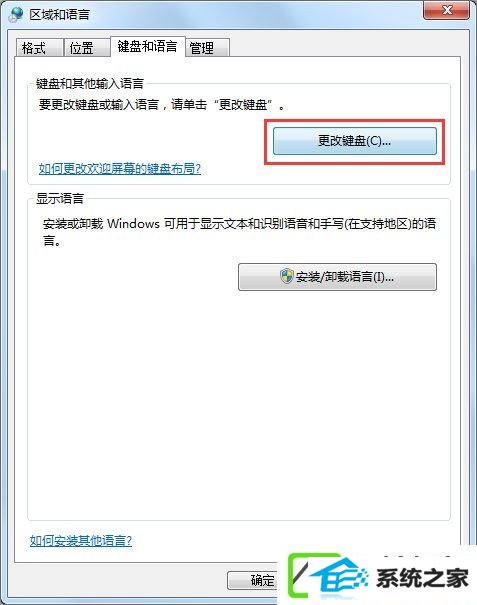Switch to the 格式 tab

click(39, 48)
